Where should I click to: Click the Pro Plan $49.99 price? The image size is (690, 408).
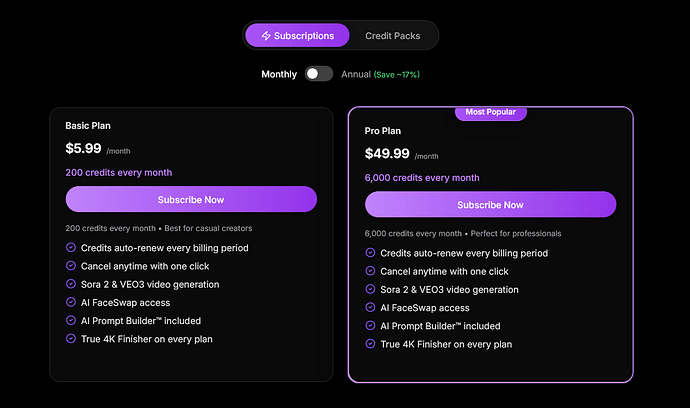coord(388,154)
